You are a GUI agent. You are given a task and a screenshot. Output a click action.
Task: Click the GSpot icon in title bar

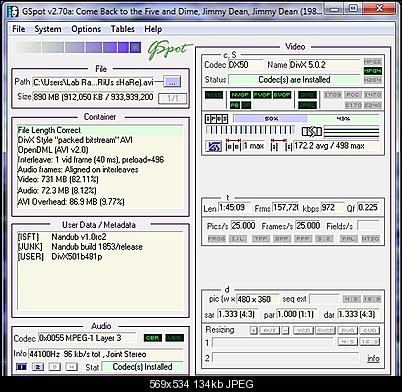[x=13, y=11]
